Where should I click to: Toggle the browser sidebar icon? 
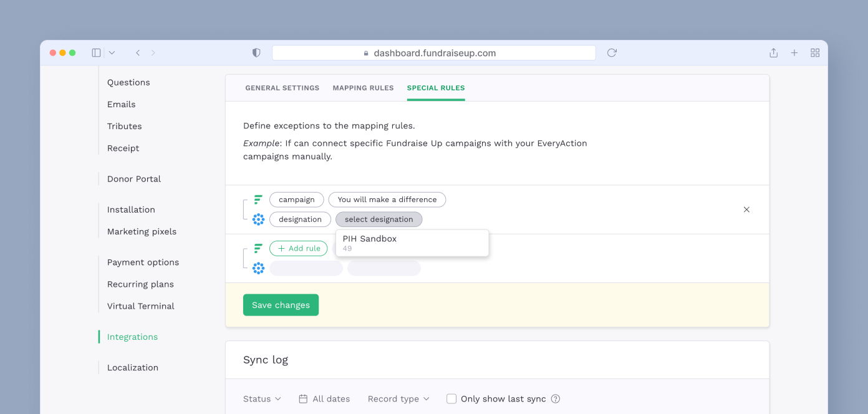[96, 53]
